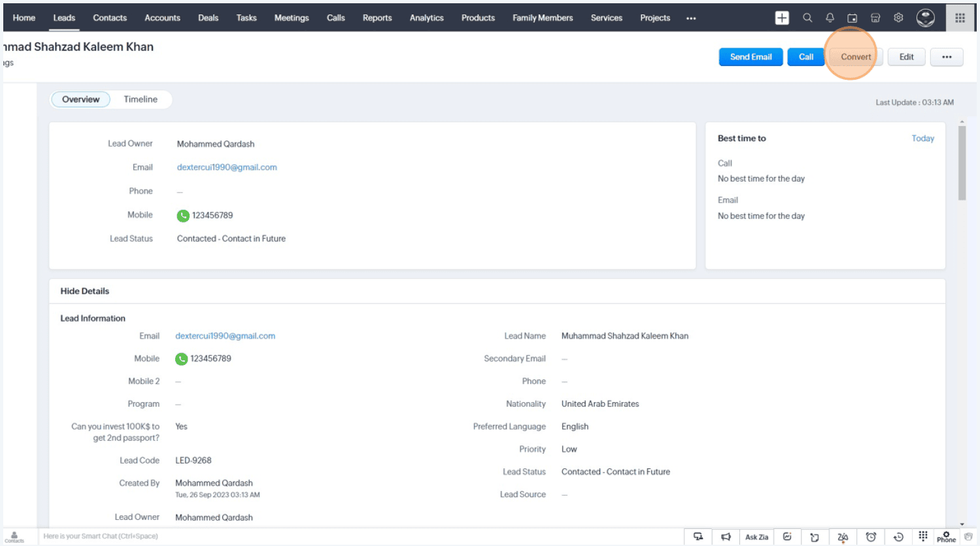This screenshot has height=546, width=980.
Task: Click Last Update 03:13 AM text
Action: [x=915, y=103]
